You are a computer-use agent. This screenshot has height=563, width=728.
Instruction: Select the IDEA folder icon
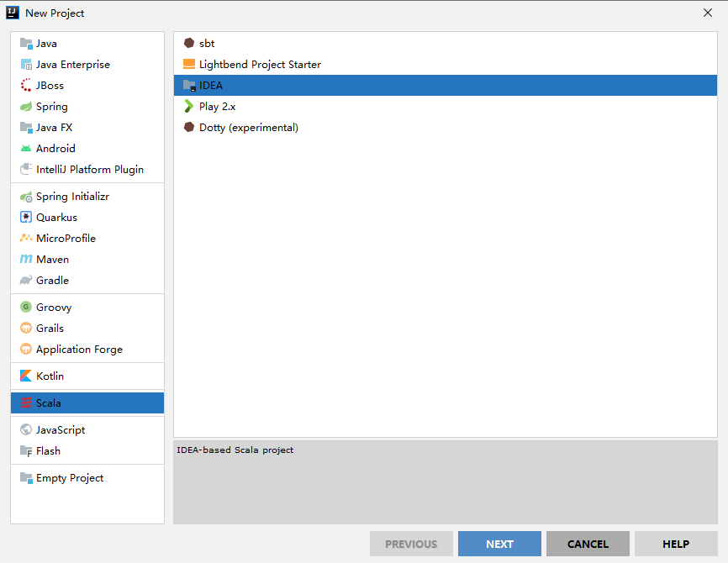point(189,86)
